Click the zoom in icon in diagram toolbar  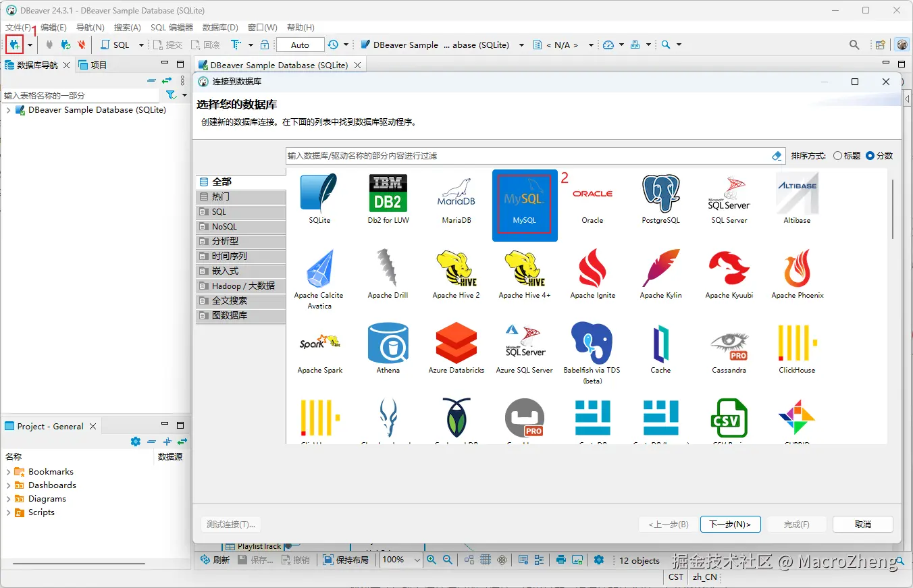(x=432, y=560)
